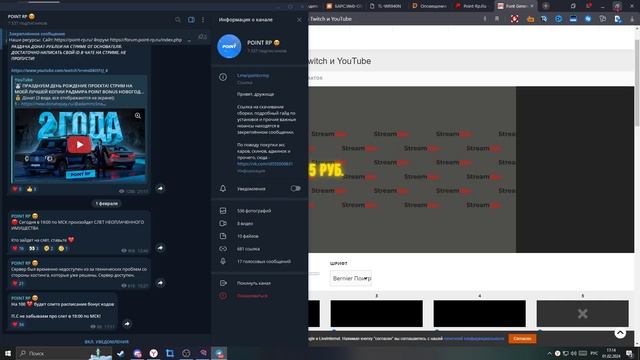Screen dimensions: 640x360
Task: Close the channel info panel
Action: coord(299,20)
